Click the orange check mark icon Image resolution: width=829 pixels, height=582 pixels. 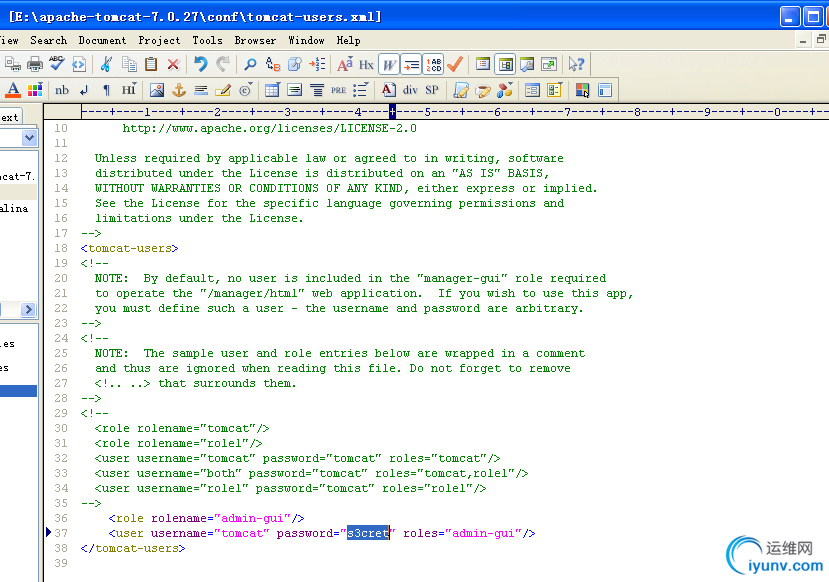455,64
